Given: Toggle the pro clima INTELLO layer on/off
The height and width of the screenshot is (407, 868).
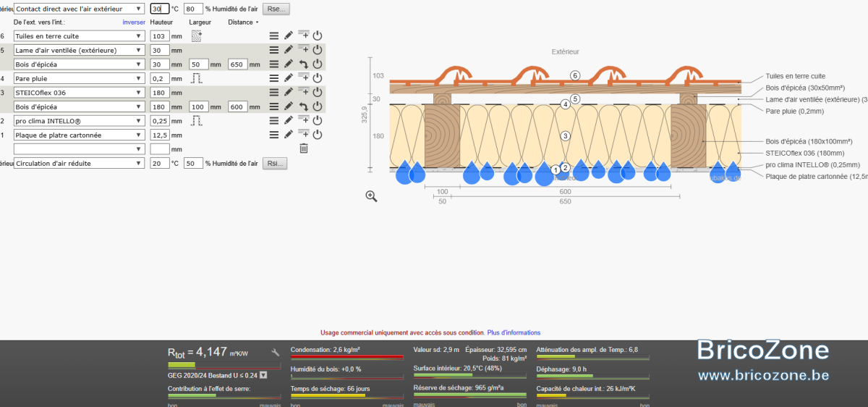Looking at the screenshot, I should [317, 120].
